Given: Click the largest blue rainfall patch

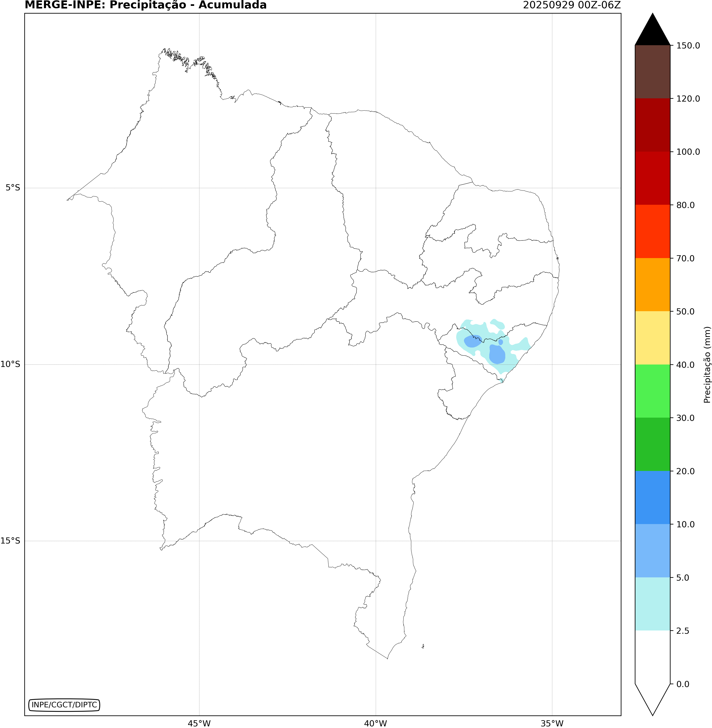Looking at the screenshot, I should click(x=497, y=354).
